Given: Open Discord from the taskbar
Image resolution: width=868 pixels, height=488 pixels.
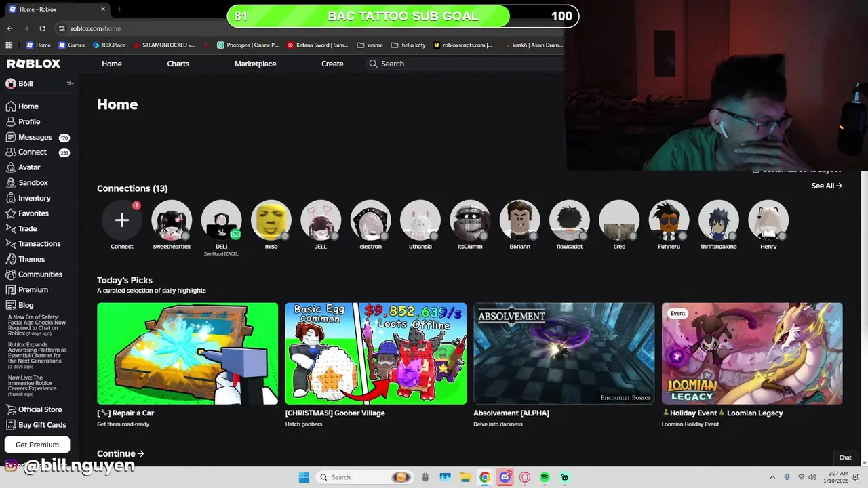Looking at the screenshot, I should coord(505,477).
